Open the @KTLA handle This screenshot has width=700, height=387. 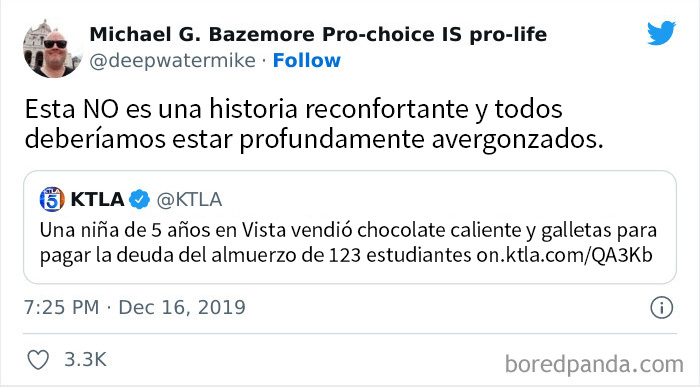pos(189,200)
